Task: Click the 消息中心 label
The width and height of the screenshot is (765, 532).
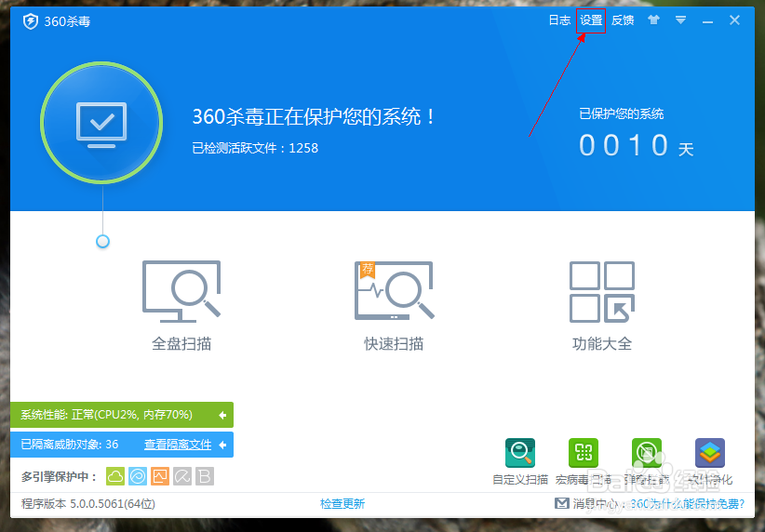Action: pos(597,504)
